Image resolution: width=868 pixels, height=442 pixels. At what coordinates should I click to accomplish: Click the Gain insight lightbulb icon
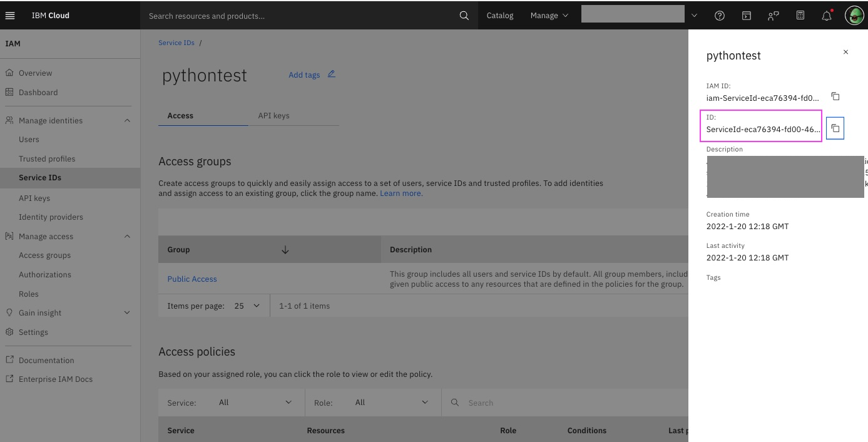point(9,312)
